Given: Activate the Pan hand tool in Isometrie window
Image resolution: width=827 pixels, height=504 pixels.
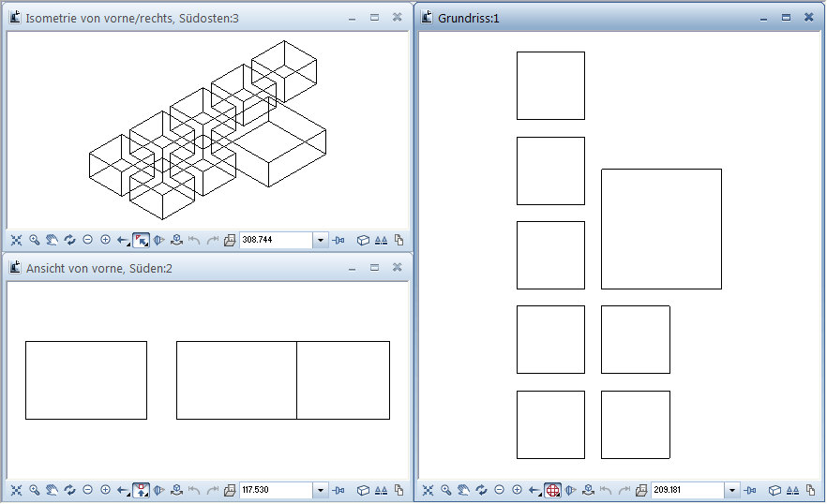Looking at the screenshot, I should 52,241.
